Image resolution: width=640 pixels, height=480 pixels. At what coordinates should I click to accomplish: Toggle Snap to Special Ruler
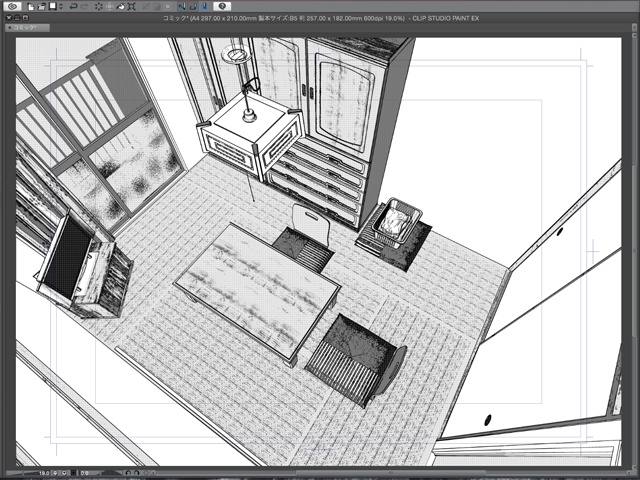tap(193, 7)
